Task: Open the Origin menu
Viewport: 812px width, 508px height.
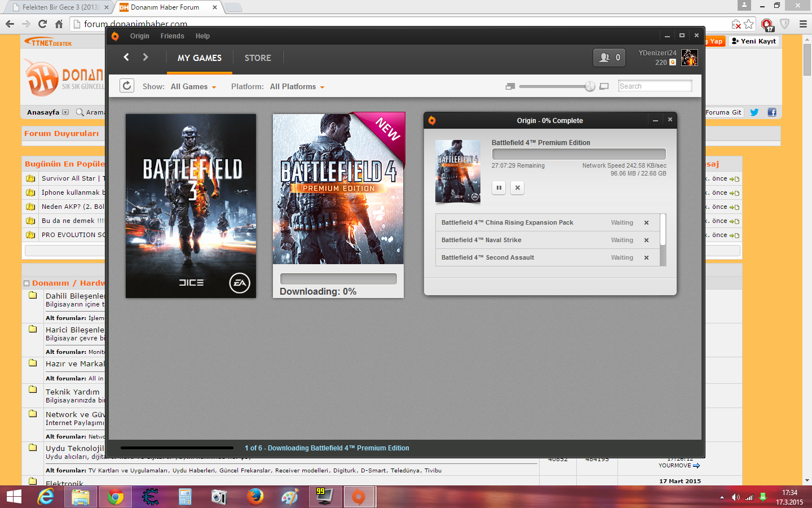Action: pos(140,36)
